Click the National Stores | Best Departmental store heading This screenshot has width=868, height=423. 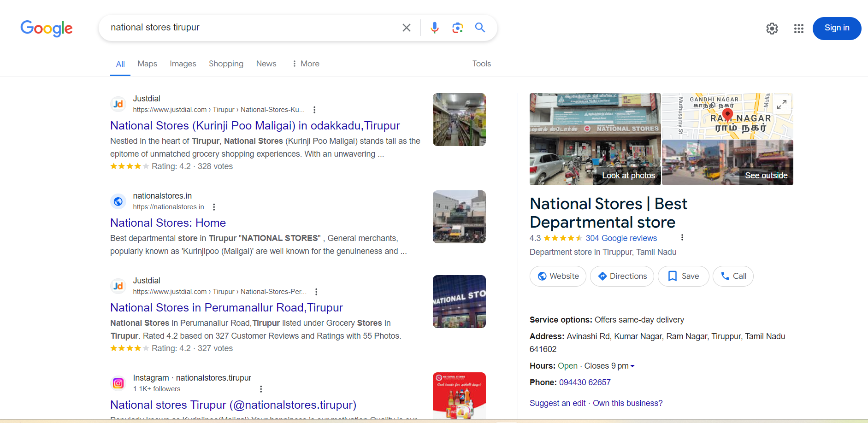point(608,213)
